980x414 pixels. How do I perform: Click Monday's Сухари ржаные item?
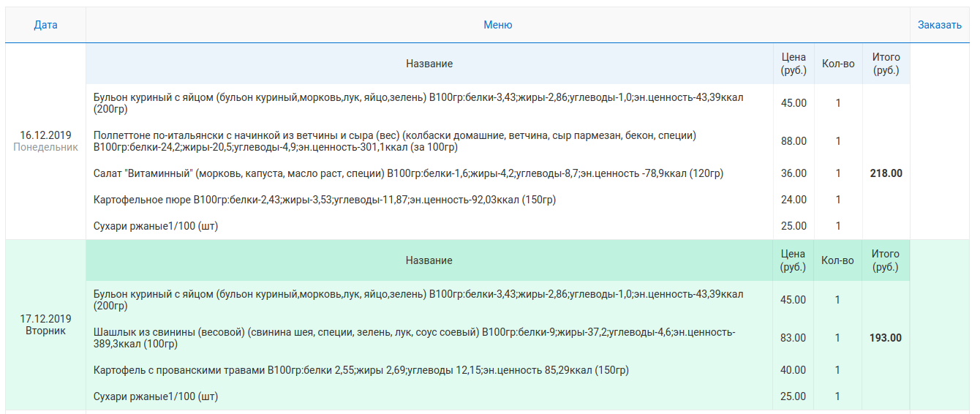pyautogui.click(x=156, y=226)
